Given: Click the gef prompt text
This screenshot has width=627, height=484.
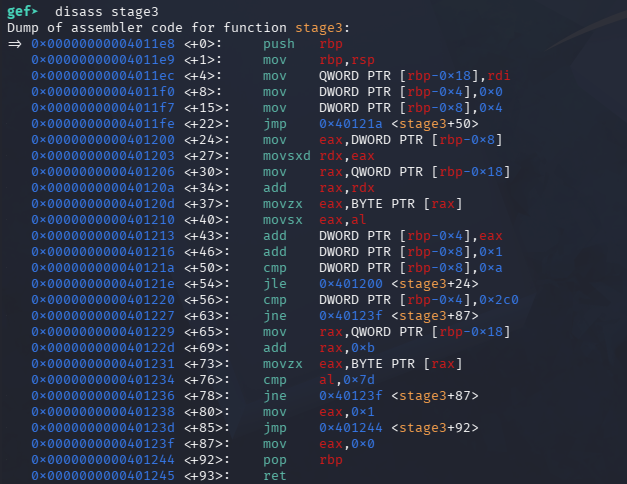Looking at the screenshot, I should (x=22, y=12).
